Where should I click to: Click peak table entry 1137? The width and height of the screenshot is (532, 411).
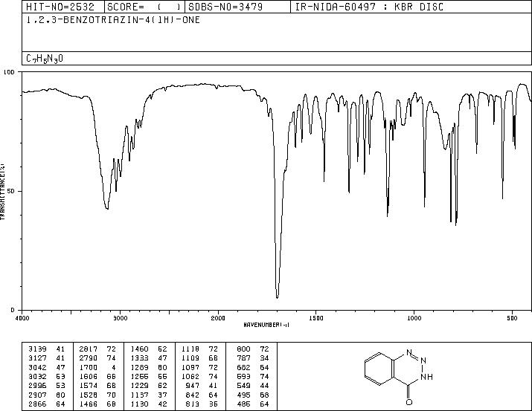tap(139, 395)
